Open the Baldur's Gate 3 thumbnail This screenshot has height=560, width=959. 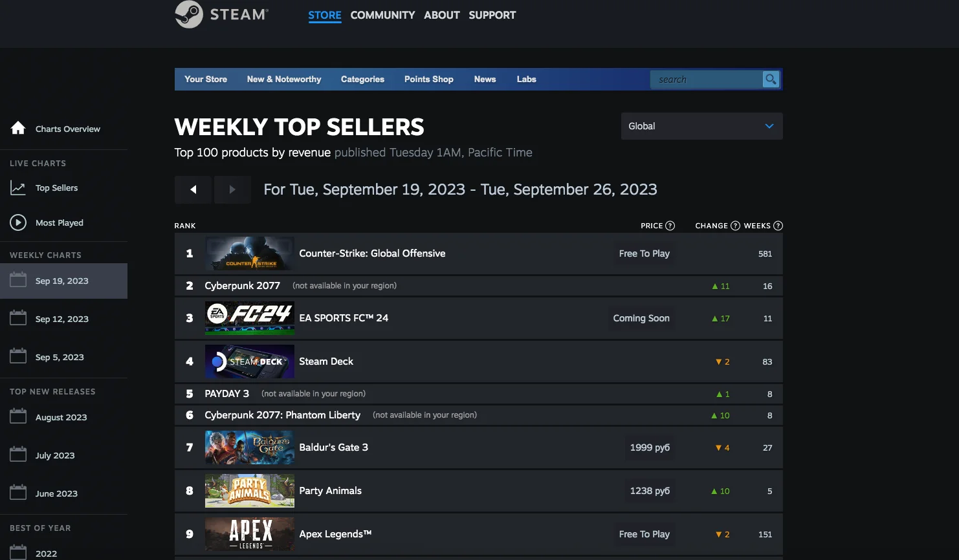click(250, 447)
